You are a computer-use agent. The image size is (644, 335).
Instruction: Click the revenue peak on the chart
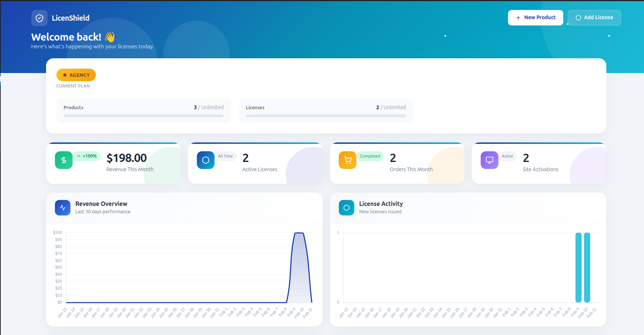pyautogui.click(x=299, y=233)
